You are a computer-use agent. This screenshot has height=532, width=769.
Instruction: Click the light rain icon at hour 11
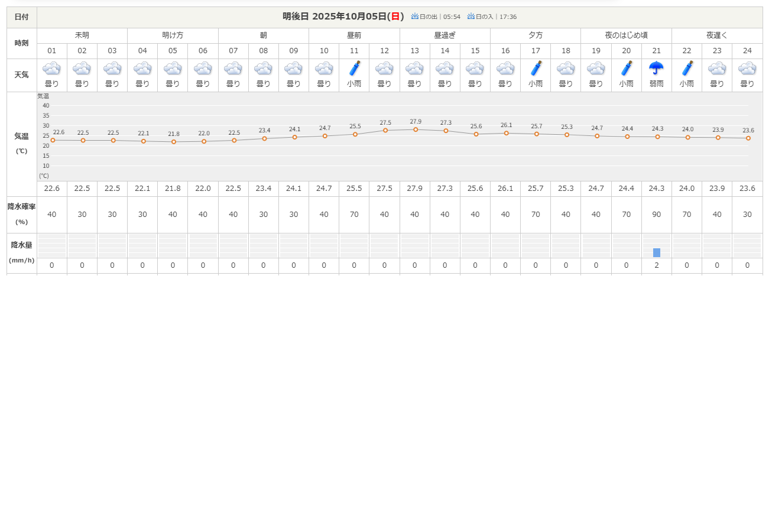(355, 69)
